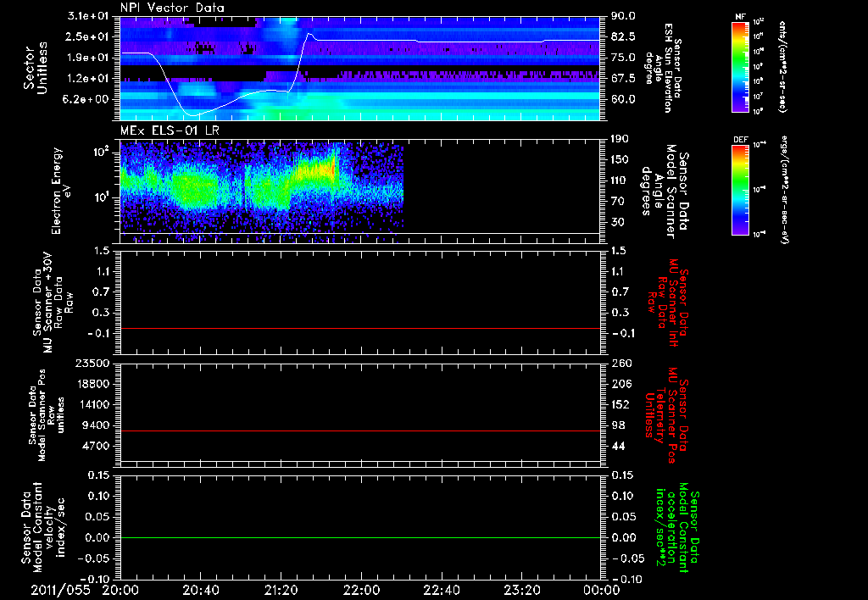The width and height of the screenshot is (868, 600).
Task: Click the "Sector Unitless" axis title
Action: [x=36, y=69]
